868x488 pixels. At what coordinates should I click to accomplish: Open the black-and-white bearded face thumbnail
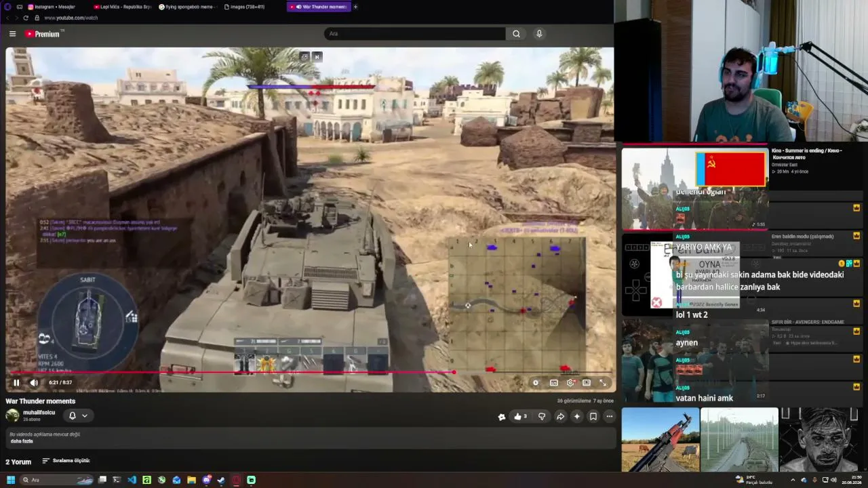818,439
